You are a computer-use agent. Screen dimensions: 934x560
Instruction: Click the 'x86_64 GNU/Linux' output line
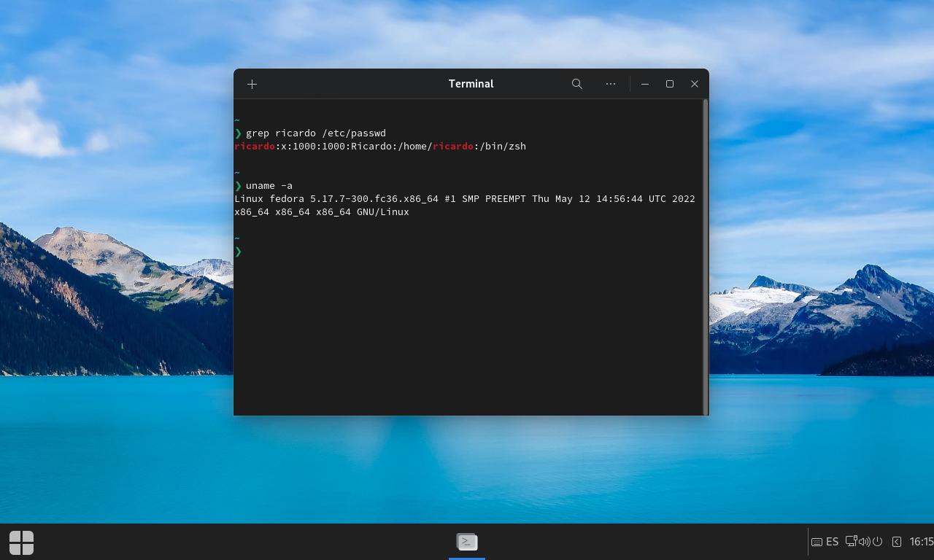(x=322, y=212)
